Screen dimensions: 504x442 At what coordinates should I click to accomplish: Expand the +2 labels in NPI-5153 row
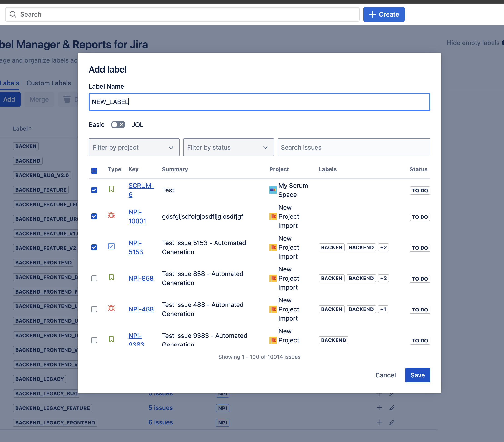tap(383, 247)
